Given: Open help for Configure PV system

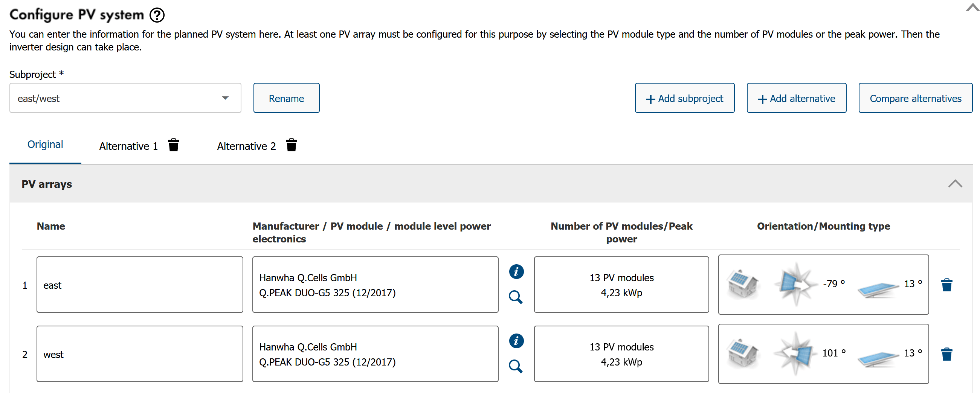Looking at the screenshot, I should click(x=157, y=15).
